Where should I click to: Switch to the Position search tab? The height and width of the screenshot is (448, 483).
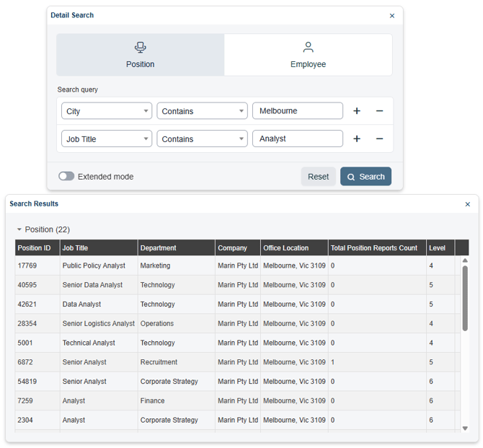click(140, 55)
